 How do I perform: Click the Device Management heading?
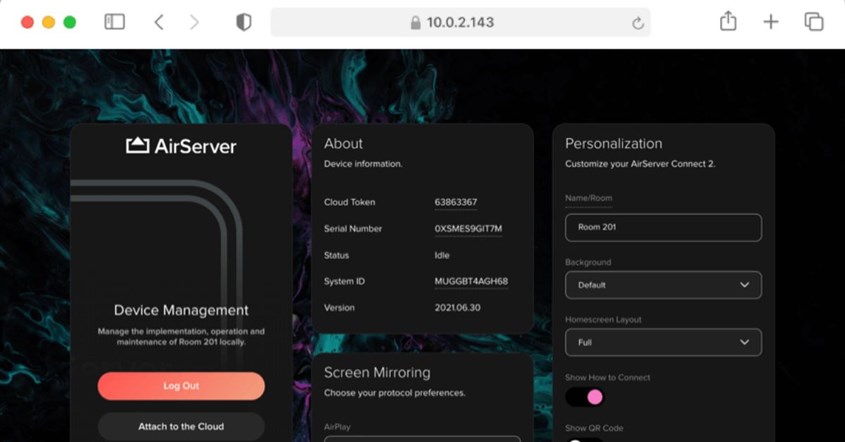[x=181, y=310]
